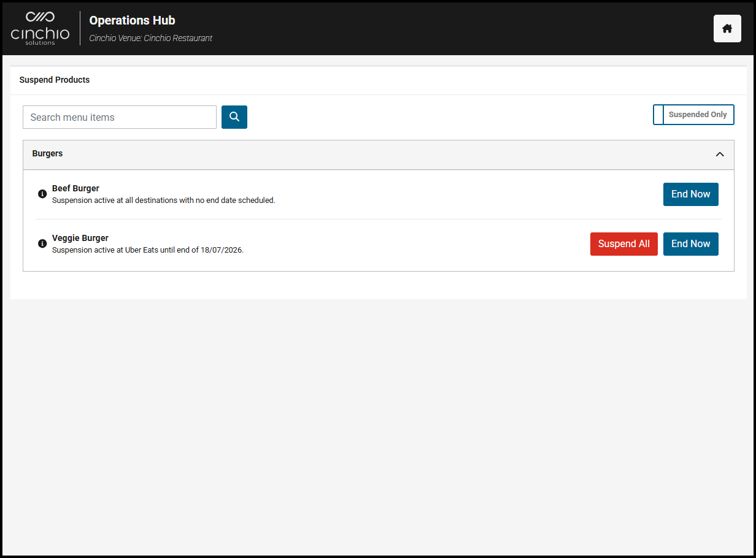Toggle the Suspended Only switch

point(693,115)
